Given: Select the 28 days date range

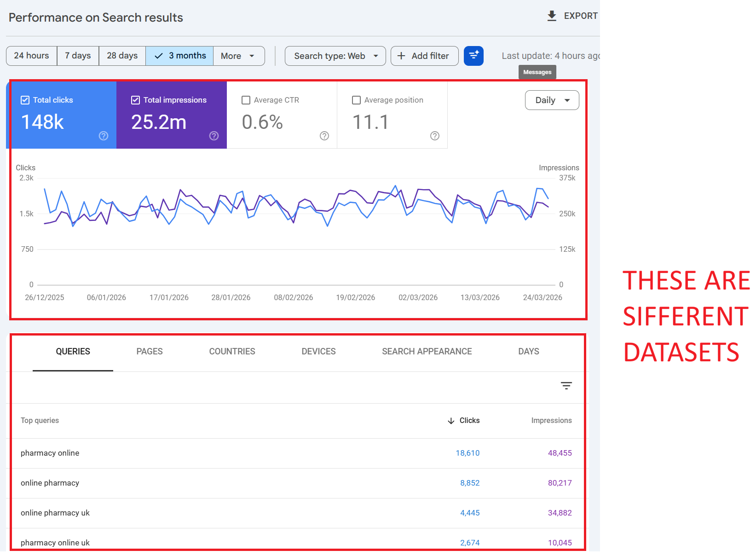Looking at the screenshot, I should click(122, 56).
